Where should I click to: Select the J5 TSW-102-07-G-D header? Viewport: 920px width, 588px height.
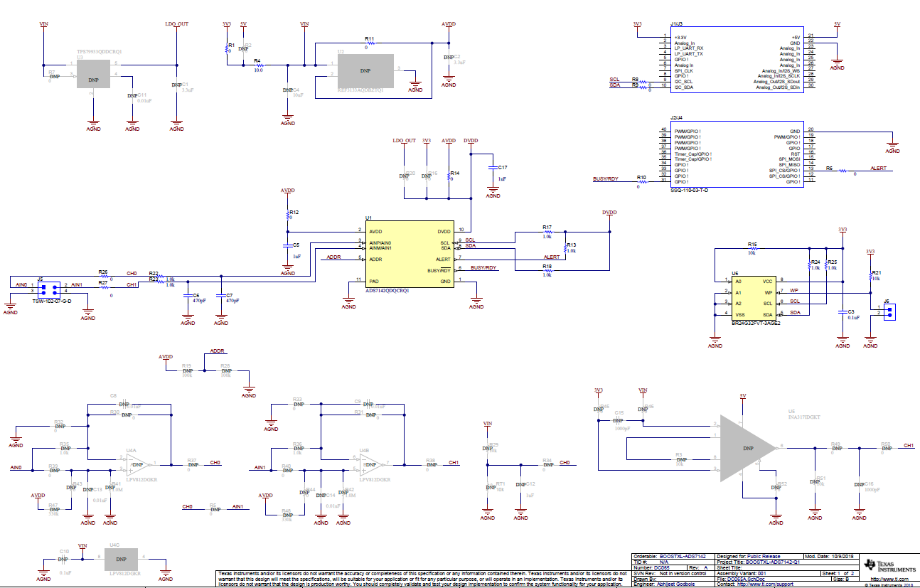(x=49, y=289)
